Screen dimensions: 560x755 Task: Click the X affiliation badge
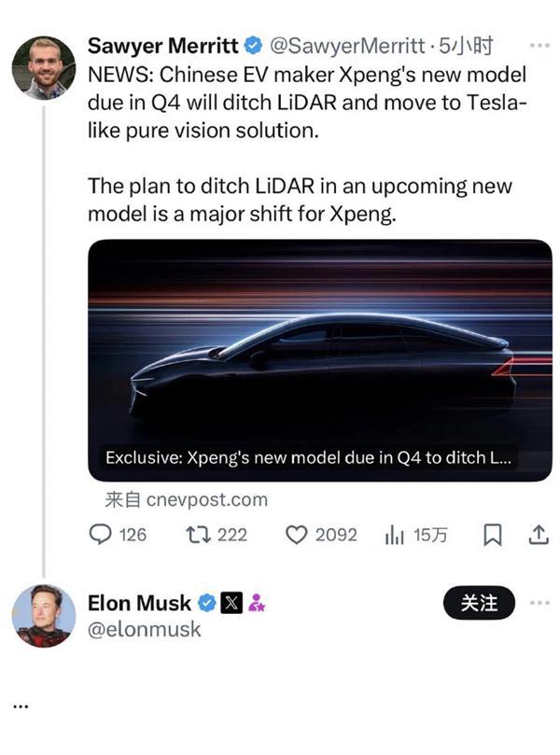point(231,603)
